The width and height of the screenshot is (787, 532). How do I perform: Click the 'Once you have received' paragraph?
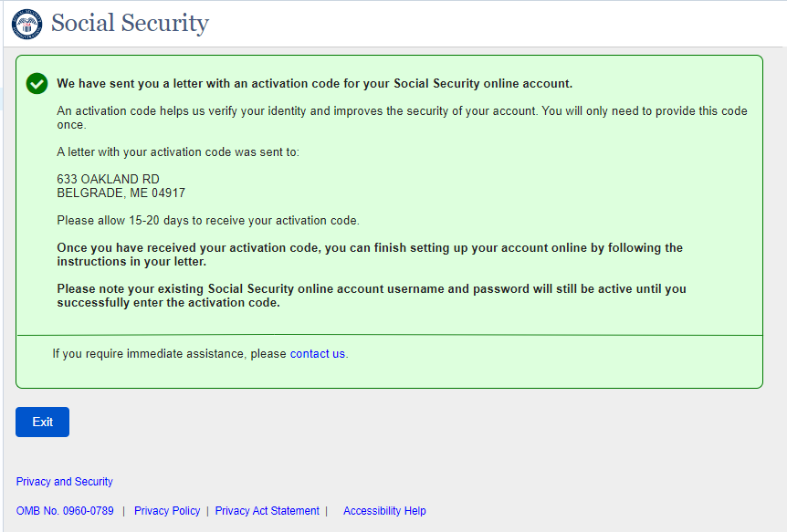370,255
